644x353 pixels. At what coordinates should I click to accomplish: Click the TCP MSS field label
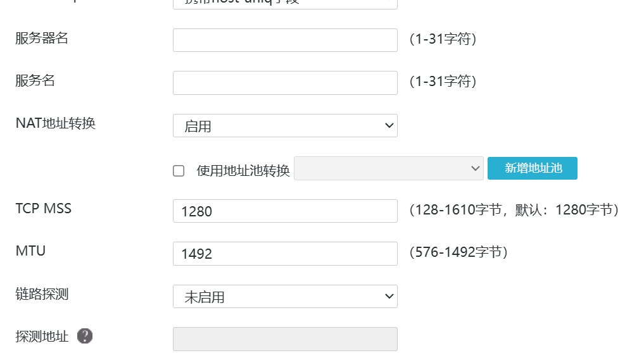43,209
